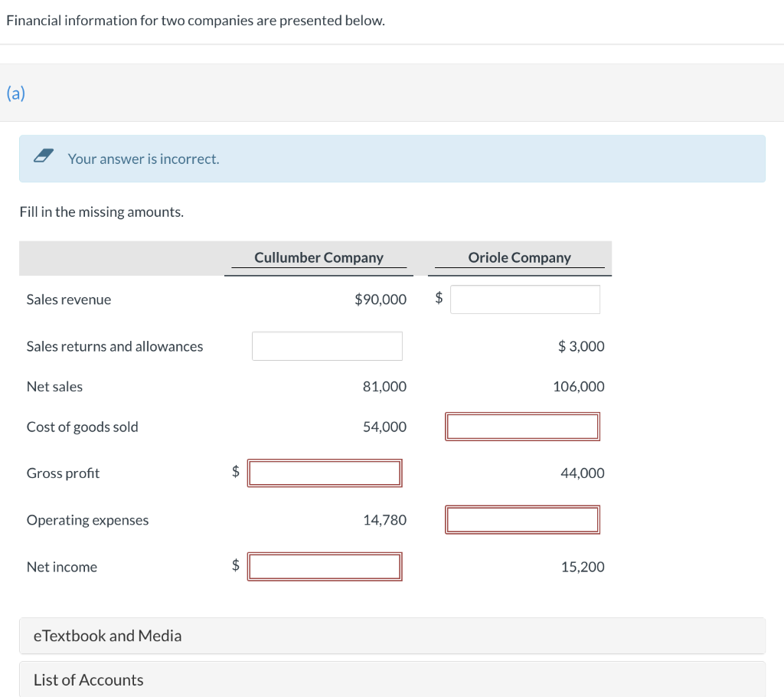Select Oriole Company cost of goods sold field
The height and width of the screenshot is (697, 784).
[x=522, y=427]
